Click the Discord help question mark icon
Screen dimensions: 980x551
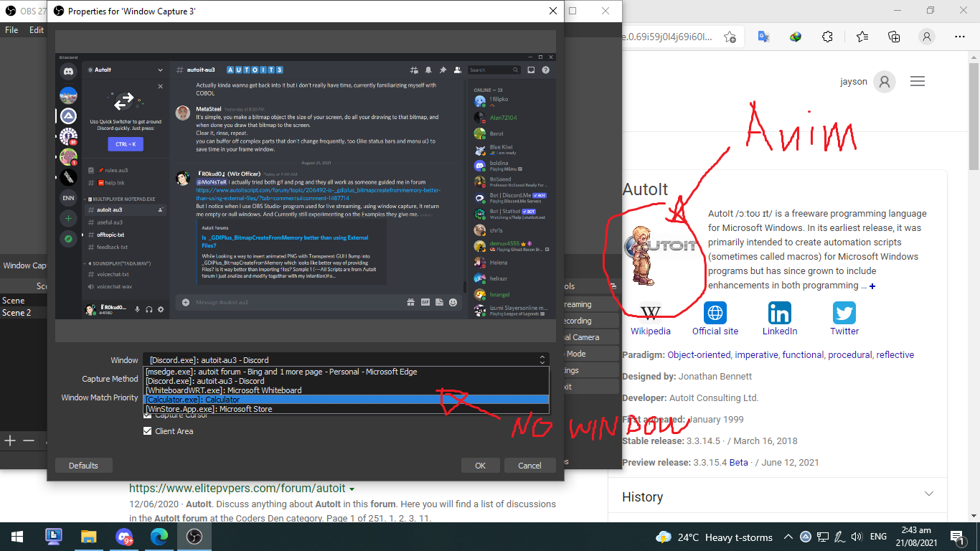coord(545,70)
